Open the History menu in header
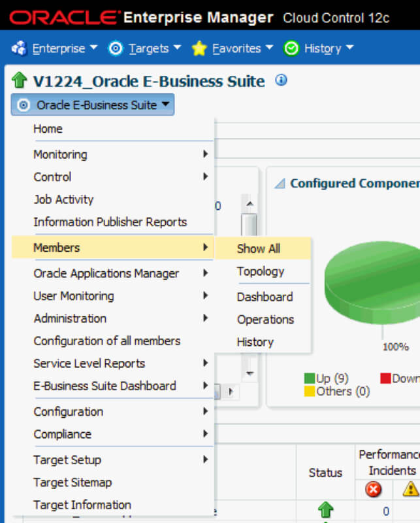This screenshot has height=523, width=420. tap(329, 48)
